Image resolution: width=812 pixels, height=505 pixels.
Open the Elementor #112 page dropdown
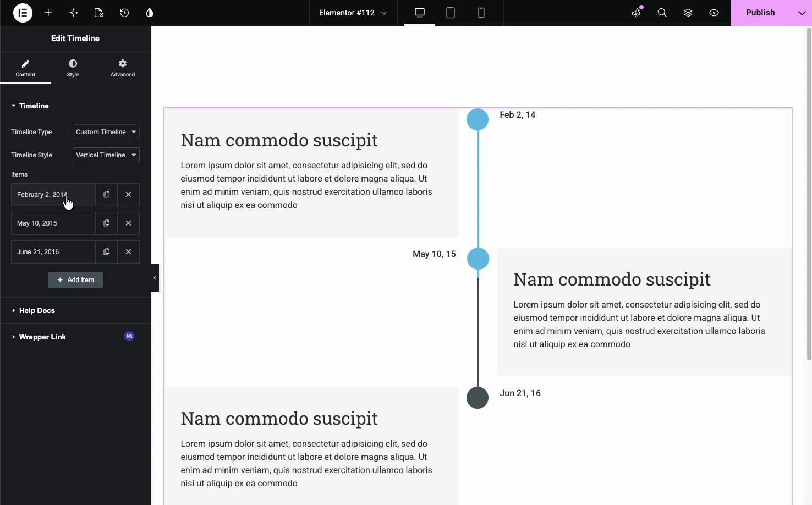click(x=353, y=13)
